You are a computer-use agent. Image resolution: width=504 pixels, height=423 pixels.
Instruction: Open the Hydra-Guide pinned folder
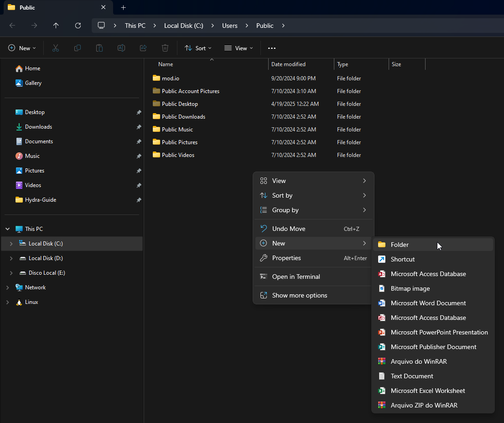pyautogui.click(x=36, y=200)
